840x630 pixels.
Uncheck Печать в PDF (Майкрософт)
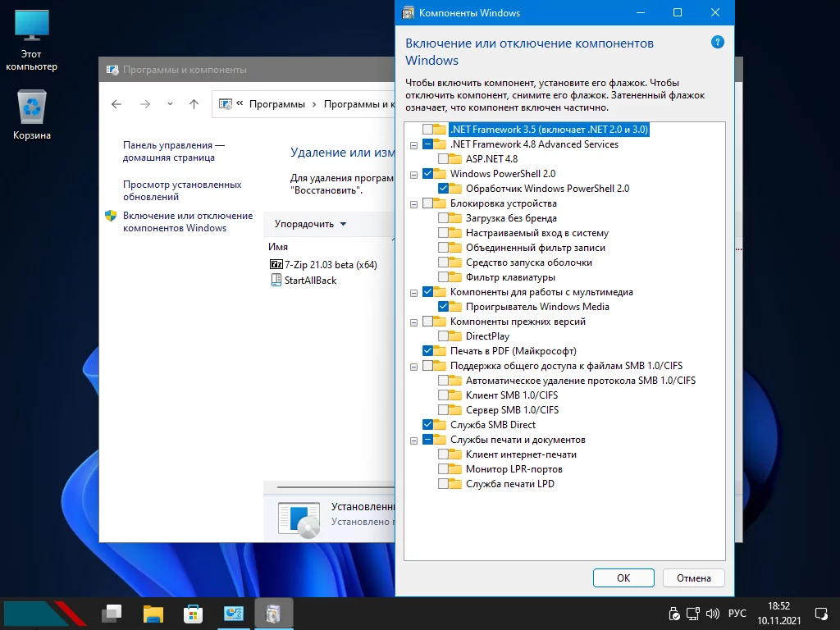pyautogui.click(x=428, y=351)
